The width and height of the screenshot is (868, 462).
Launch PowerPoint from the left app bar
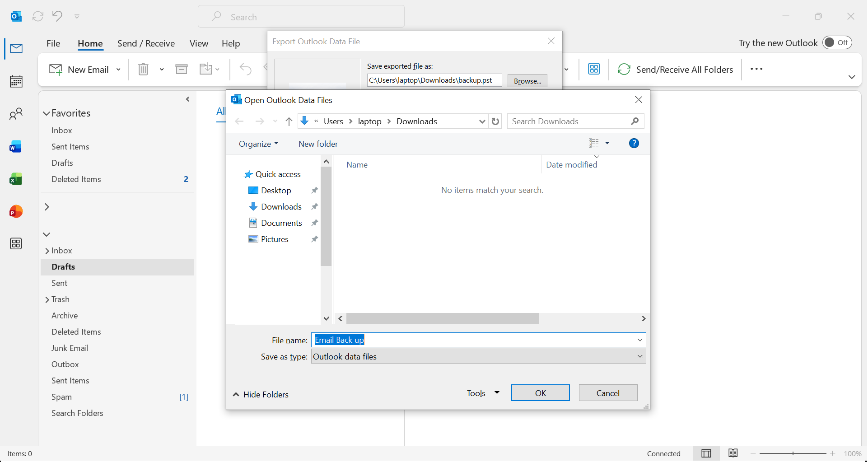point(16,211)
